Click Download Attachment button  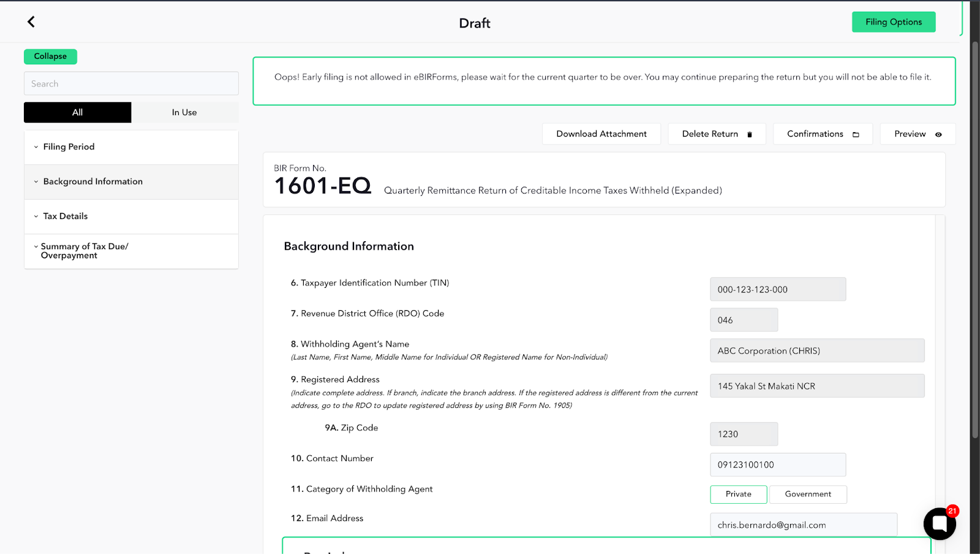coord(601,134)
